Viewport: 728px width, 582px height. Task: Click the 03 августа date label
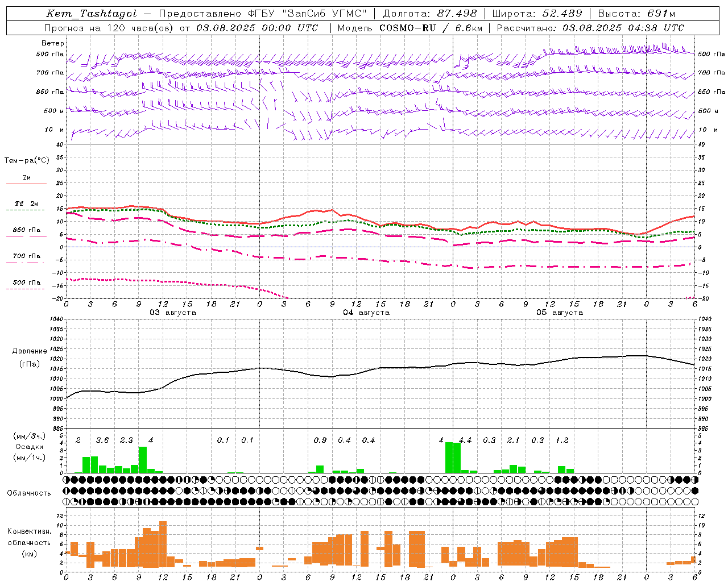pyautogui.click(x=173, y=313)
